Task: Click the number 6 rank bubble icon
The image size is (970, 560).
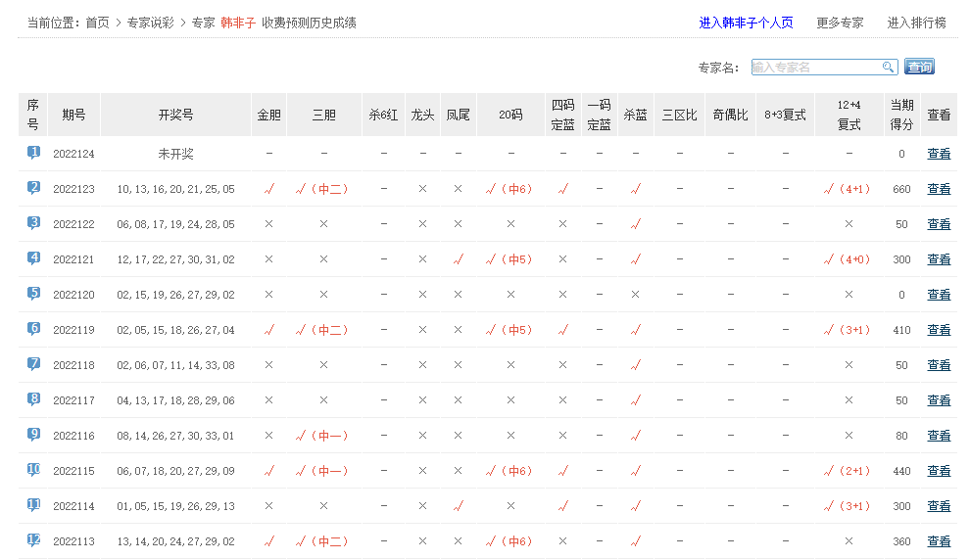Action: click(x=33, y=329)
